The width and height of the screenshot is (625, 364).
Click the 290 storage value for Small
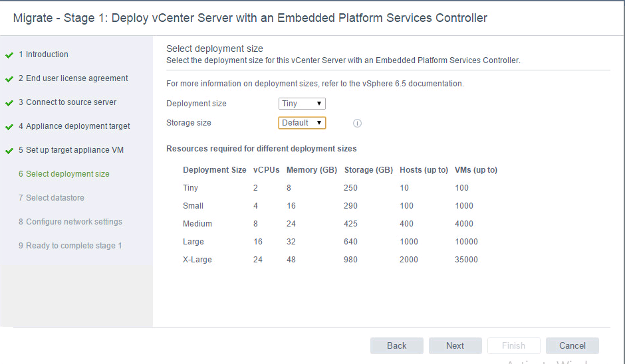(350, 205)
